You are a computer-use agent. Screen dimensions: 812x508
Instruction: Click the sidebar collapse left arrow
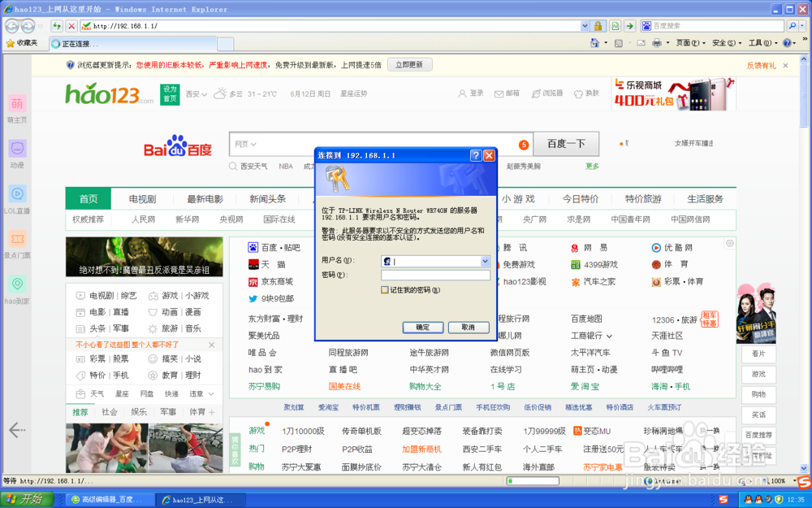17,430
